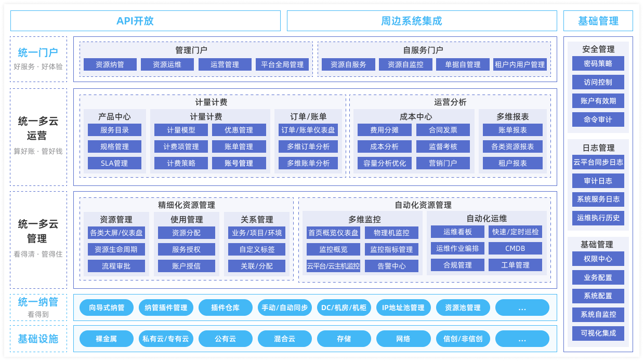Image resolution: width=644 pixels, height=361 pixels.
Task: Open 资源纳管 in the 管理门户 panel
Action: 111,64
